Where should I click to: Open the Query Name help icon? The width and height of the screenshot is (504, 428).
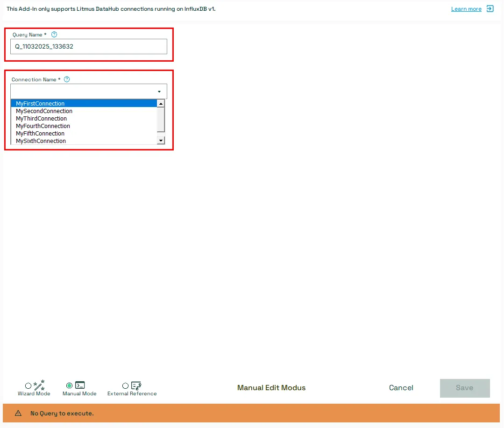(x=54, y=35)
